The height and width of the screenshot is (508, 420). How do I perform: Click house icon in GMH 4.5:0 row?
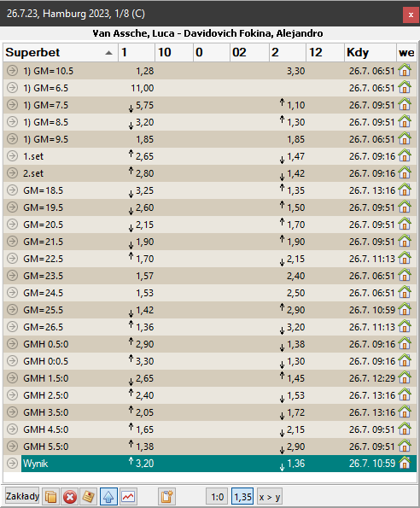pos(405,429)
